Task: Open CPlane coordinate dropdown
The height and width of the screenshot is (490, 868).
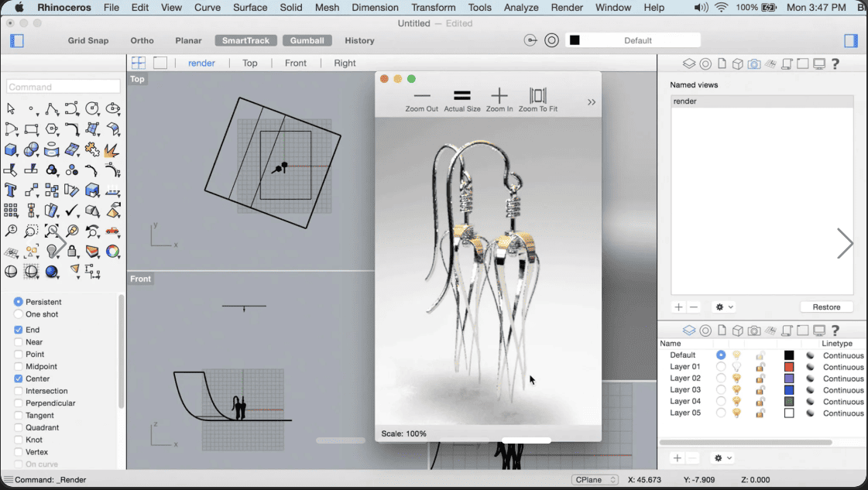Action: tap(595, 479)
